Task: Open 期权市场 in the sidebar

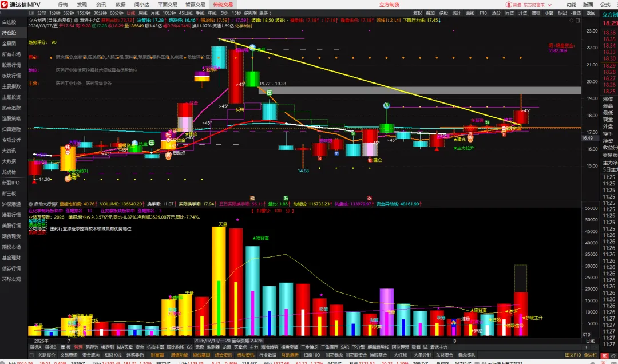Action: (x=11, y=247)
